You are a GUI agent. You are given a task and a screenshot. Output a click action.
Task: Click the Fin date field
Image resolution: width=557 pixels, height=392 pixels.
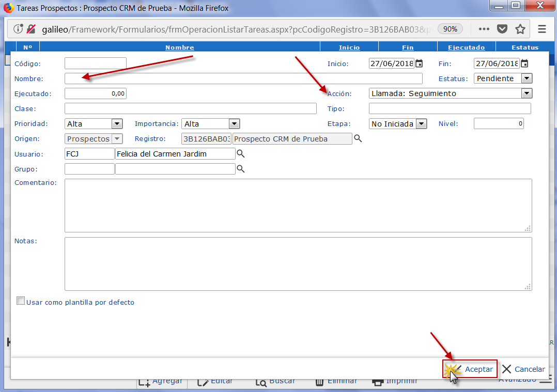point(496,64)
